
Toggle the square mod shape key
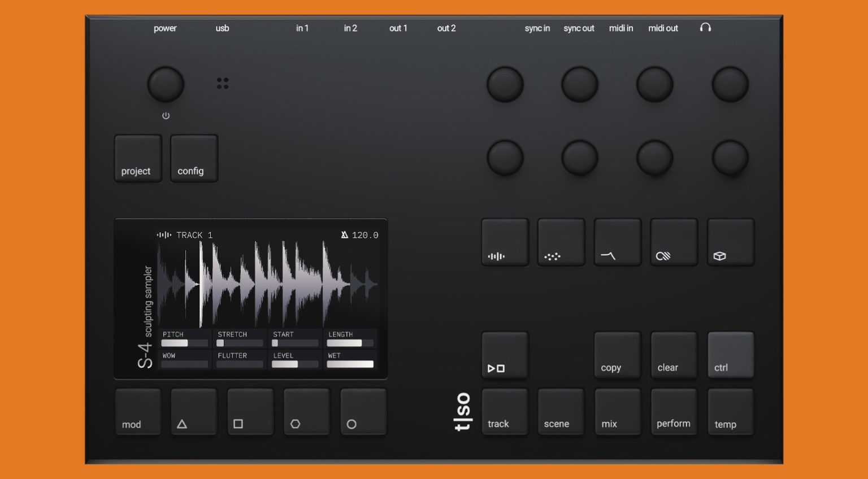click(x=250, y=411)
